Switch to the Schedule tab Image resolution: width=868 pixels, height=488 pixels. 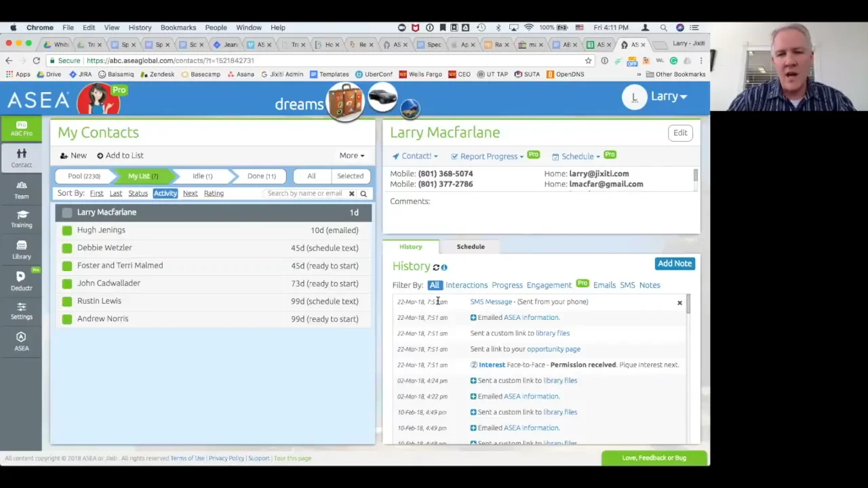(x=471, y=247)
